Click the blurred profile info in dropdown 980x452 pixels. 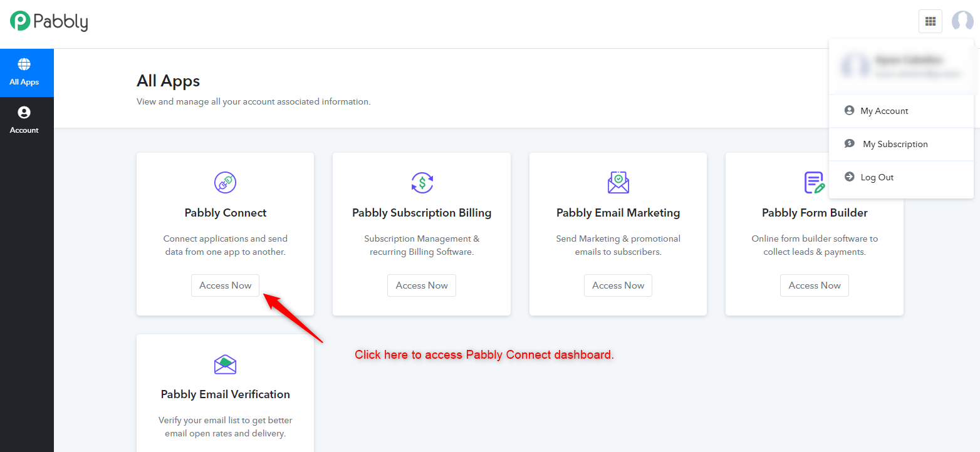pos(901,66)
